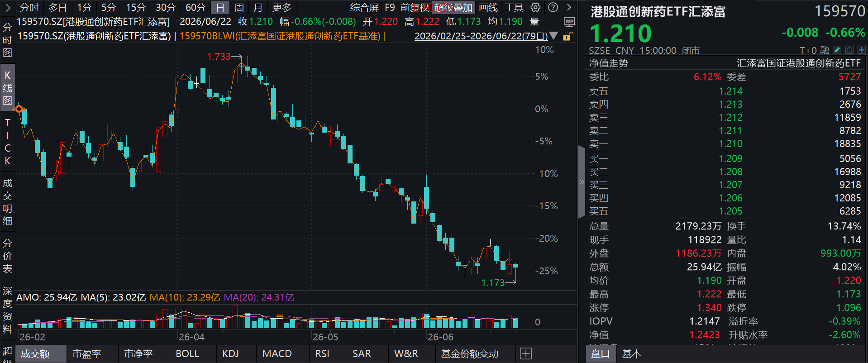Viewport: 868px width, 363px height.
Task: Select the 1分 interval
Action: coord(84,7)
